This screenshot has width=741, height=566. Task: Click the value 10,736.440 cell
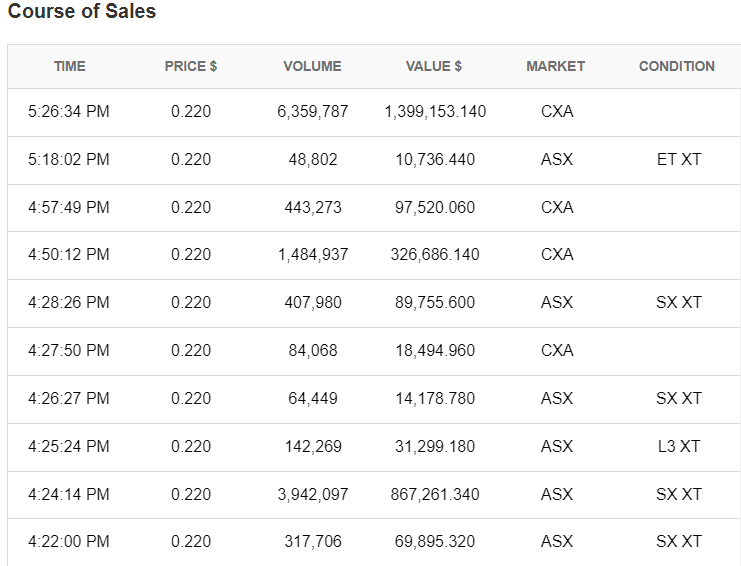click(435, 159)
